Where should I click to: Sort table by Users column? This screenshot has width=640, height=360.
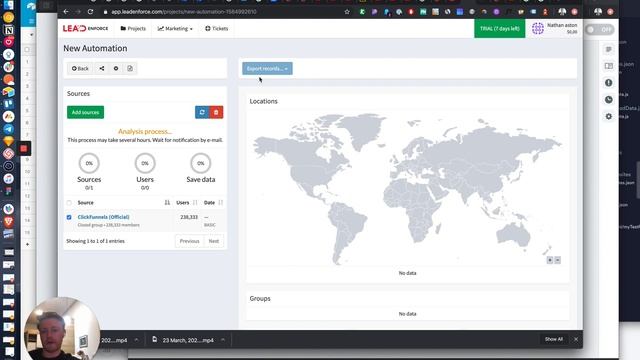(x=187, y=202)
